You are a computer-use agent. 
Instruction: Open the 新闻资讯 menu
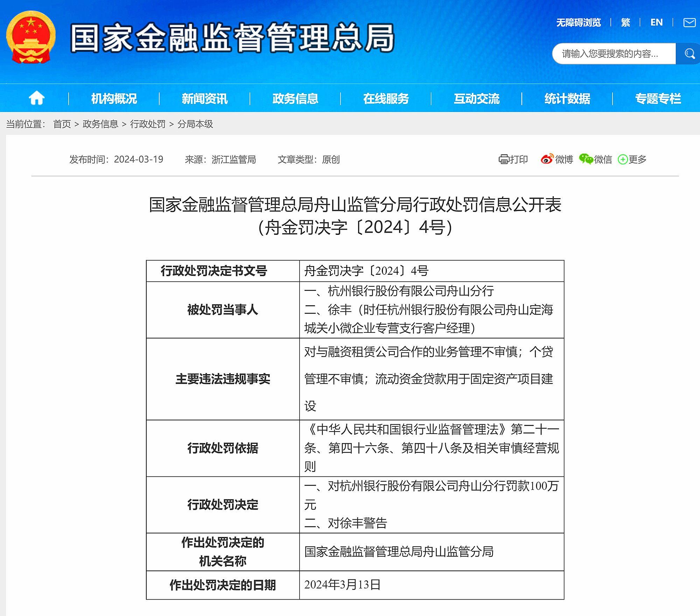point(204,98)
